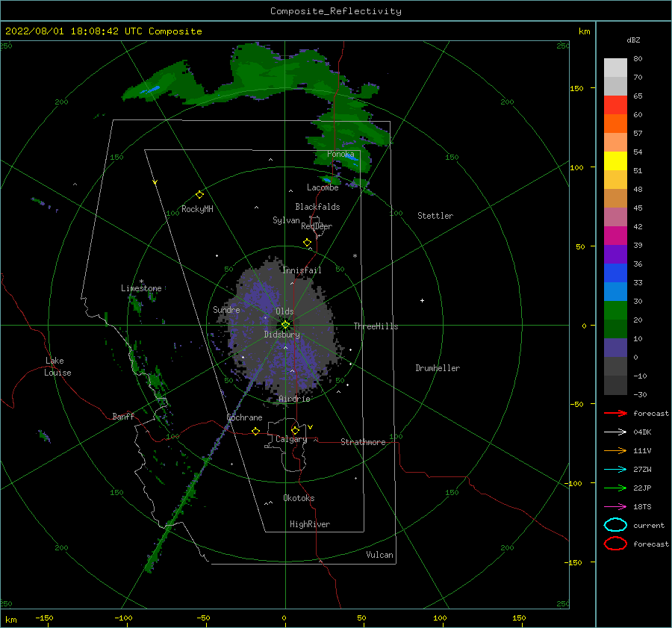Viewport: 672px width, 628px height.
Task: Click the ThreeHills label
Action: pos(376,326)
